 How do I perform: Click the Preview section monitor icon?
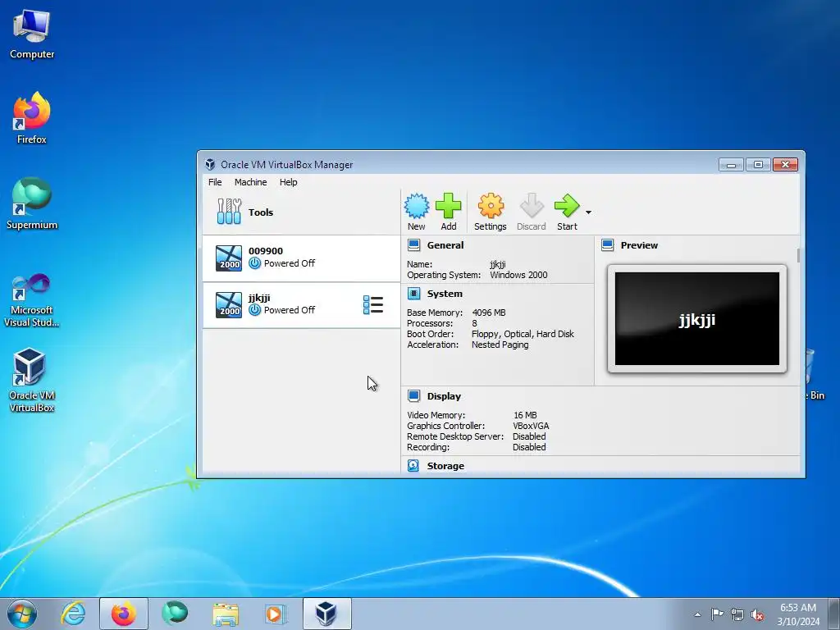click(608, 245)
